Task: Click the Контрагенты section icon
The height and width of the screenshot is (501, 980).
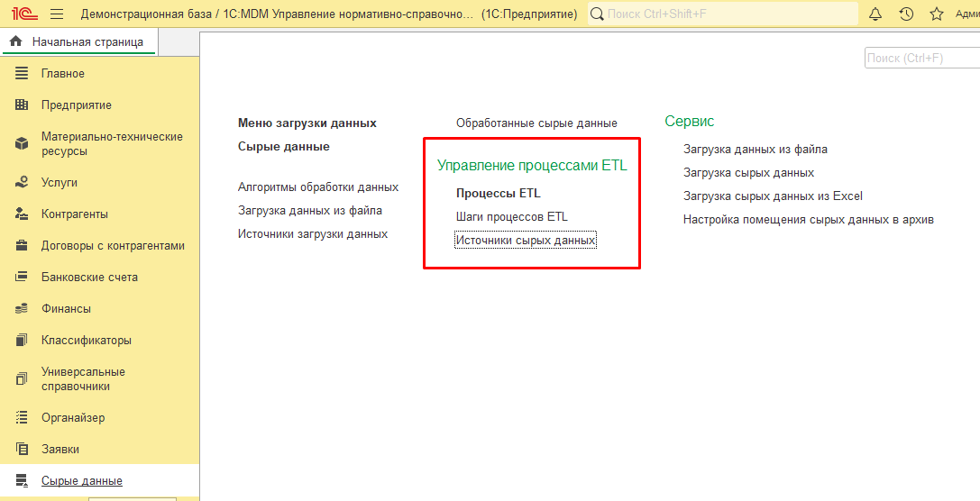Action: 22,214
